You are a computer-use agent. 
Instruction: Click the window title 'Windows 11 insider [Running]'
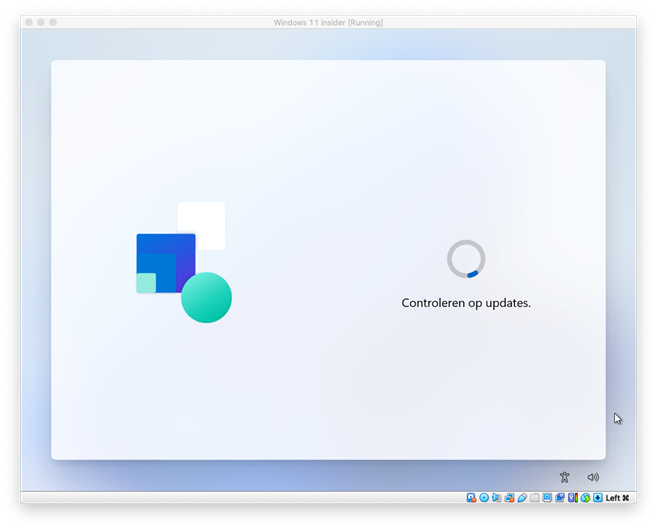(328, 23)
